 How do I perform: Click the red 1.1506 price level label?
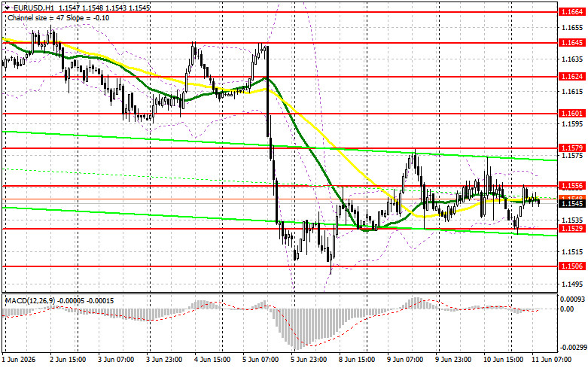pyautogui.click(x=572, y=266)
